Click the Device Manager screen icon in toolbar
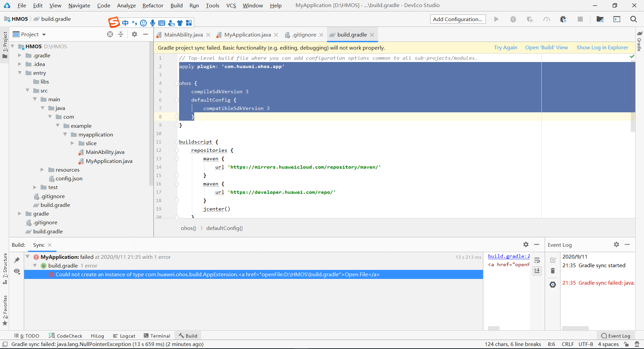Screen dimensions: 644x349 (617, 19)
